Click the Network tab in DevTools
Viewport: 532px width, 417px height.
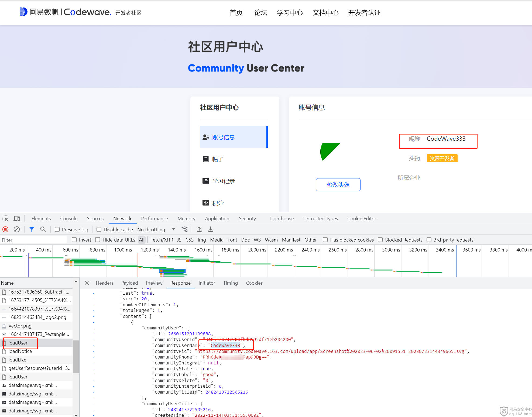pyautogui.click(x=122, y=218)
